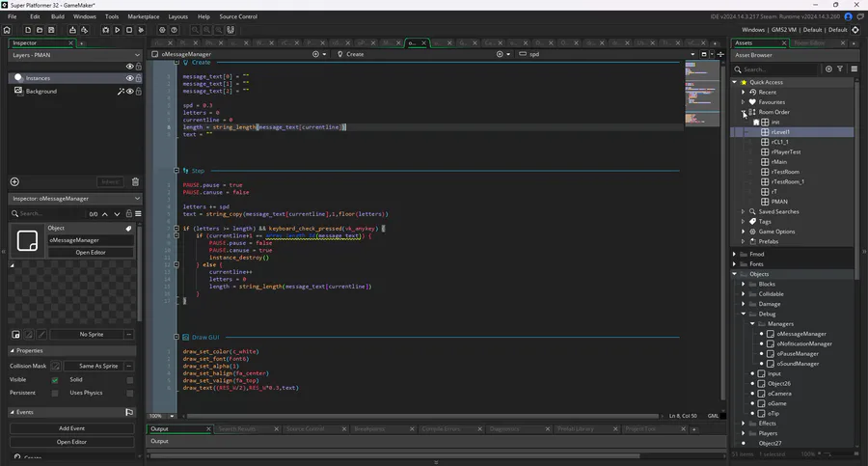Image resolution: width=868 pixels, height=466 pixels.
Task: Expand the Saved Searches node
Action: pos(744,211)
